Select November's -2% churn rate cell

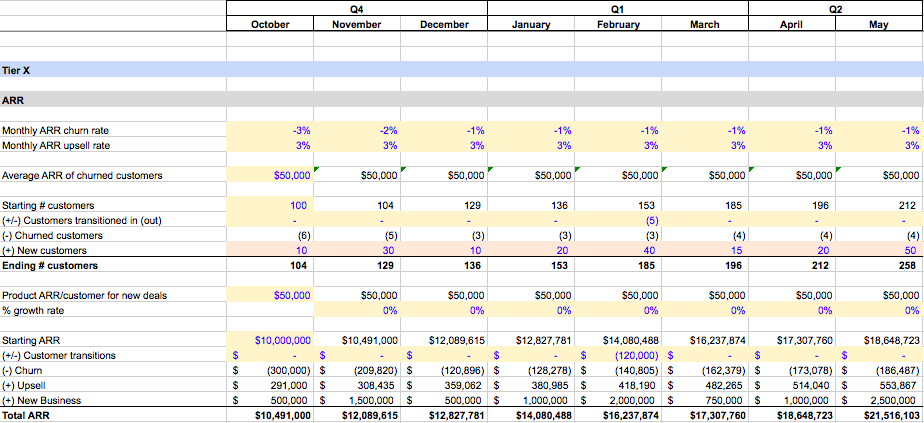pyautogui.click(x=357, y=130)
